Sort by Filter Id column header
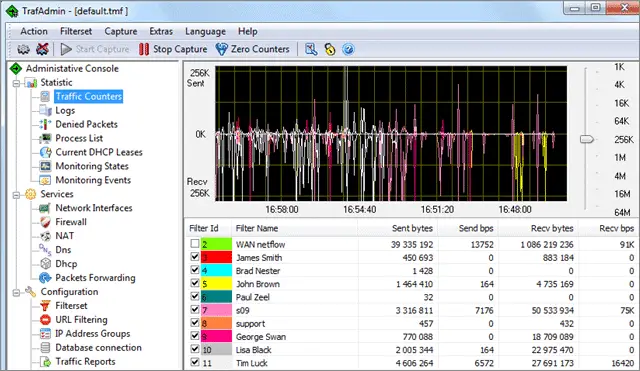 (208, 228)
